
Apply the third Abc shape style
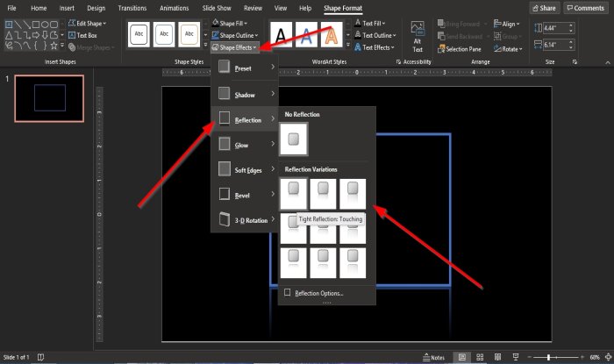point(189,34)
